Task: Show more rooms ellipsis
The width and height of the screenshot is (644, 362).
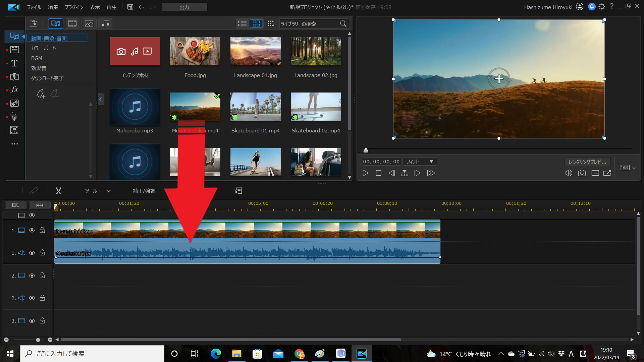Action: (x=14, y=144)
